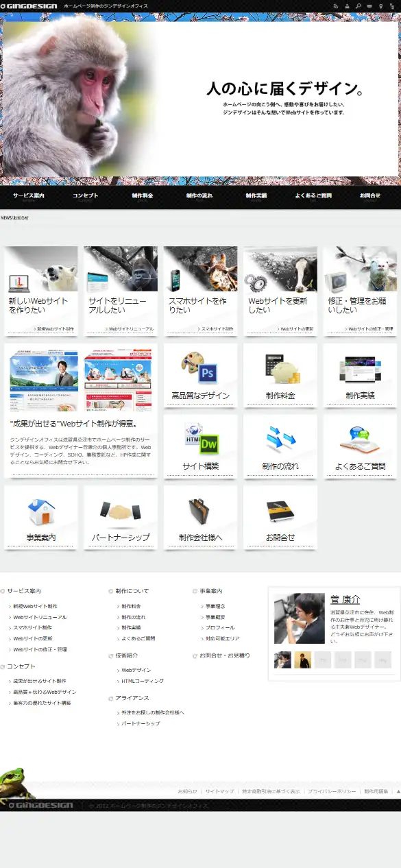401x868 pixels.
Task: Click footer link 制作料金 under 制作について
Action: click(131, 606)
